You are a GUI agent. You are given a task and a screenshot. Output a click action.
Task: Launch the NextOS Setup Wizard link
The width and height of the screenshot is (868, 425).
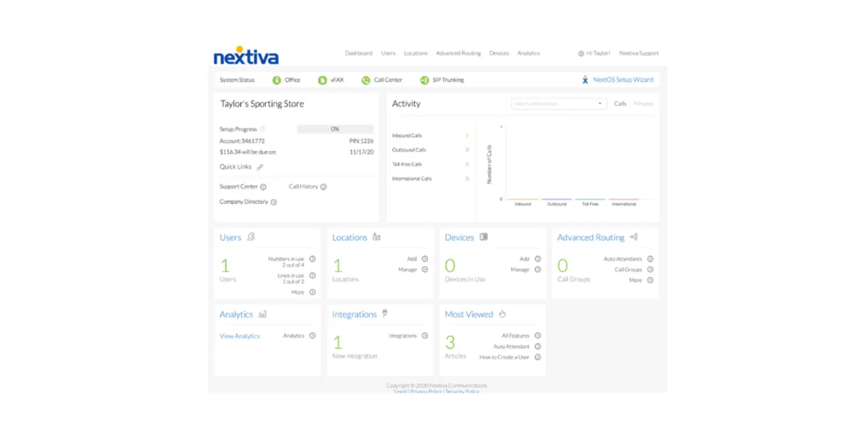click(623, 80)
